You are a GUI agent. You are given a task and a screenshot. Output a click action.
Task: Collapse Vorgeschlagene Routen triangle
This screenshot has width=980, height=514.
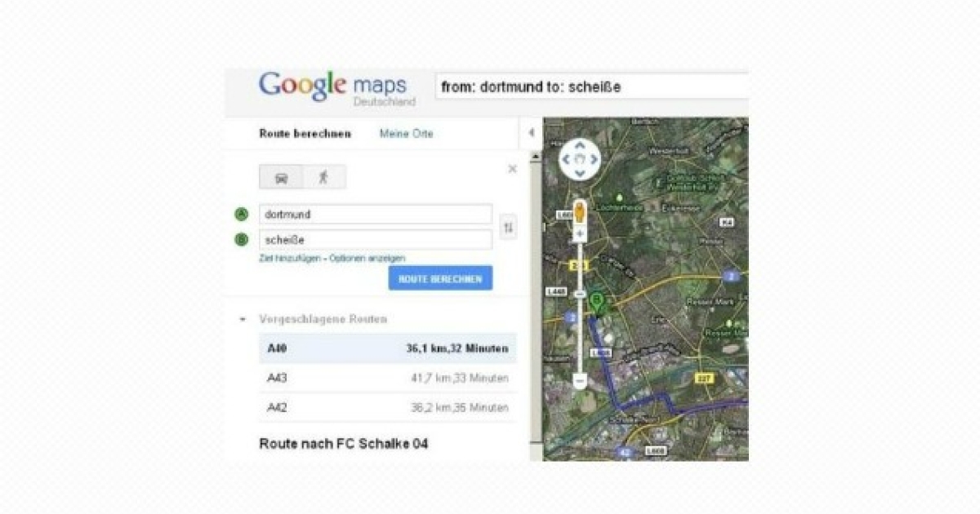pyautogui.click(x=243, y=320)
